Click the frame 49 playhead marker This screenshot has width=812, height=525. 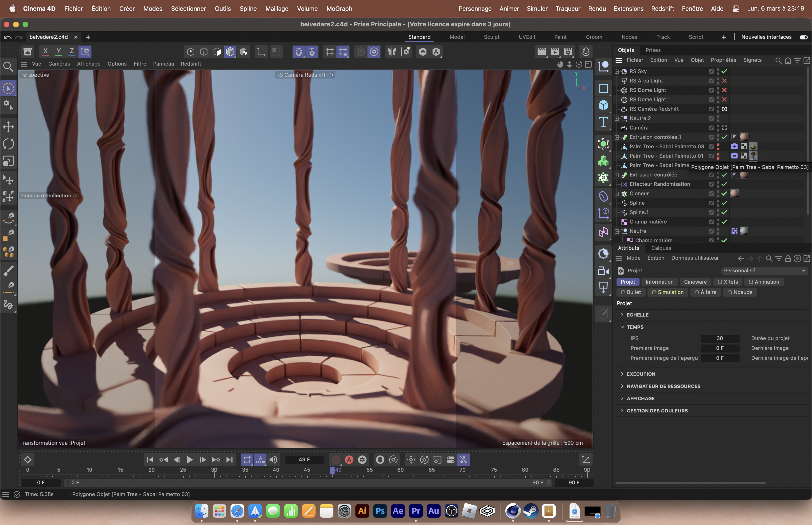coord(332,470)
